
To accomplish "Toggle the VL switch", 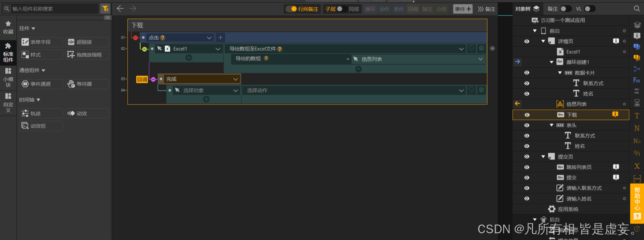I will click(590, 9).
